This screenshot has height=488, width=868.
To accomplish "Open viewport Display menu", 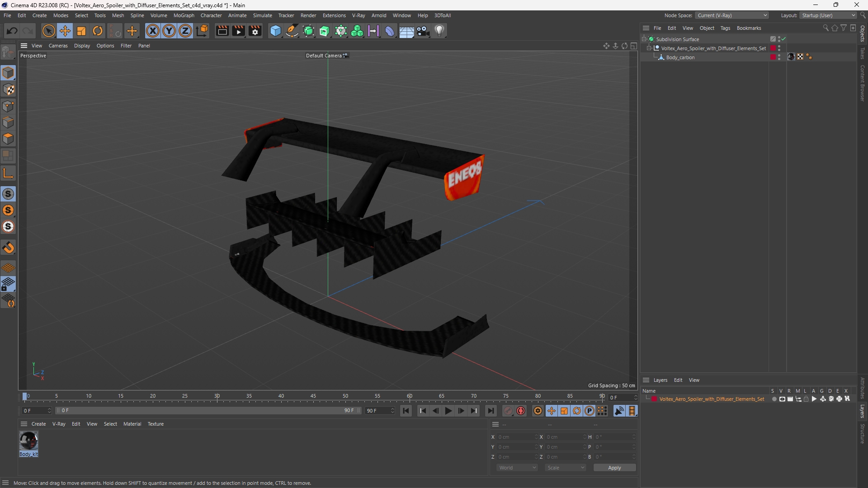I will (x=82, y=46).
